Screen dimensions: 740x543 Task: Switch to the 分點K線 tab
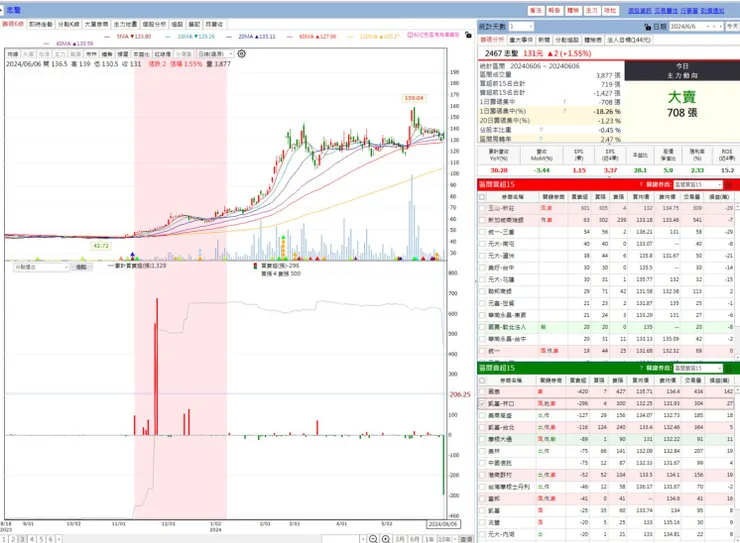[x=69, y=24]
